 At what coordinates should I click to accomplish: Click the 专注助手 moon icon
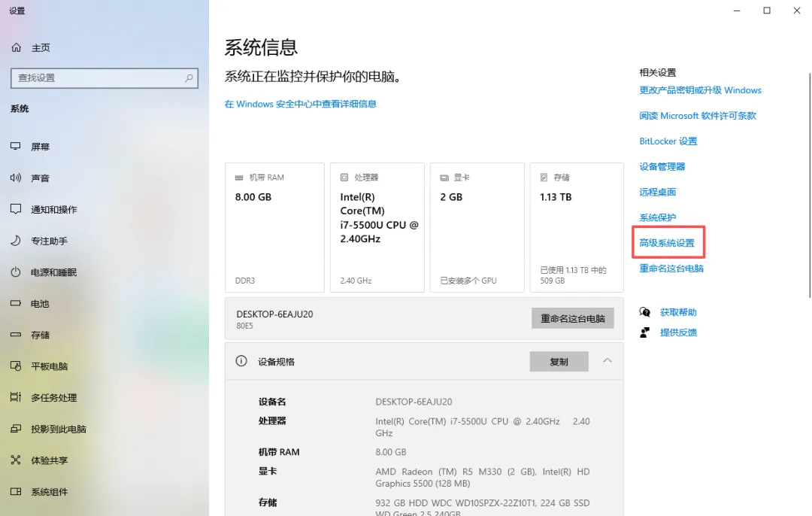[16, 241]
